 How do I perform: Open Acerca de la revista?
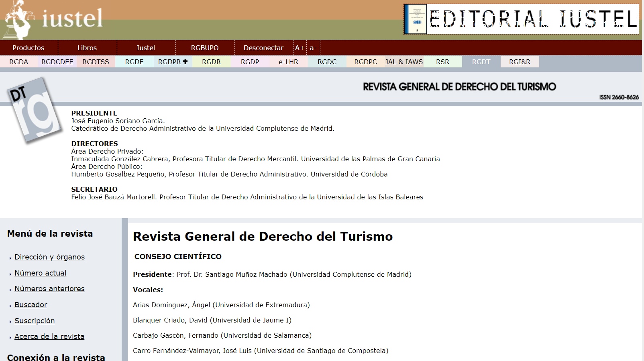49,337
